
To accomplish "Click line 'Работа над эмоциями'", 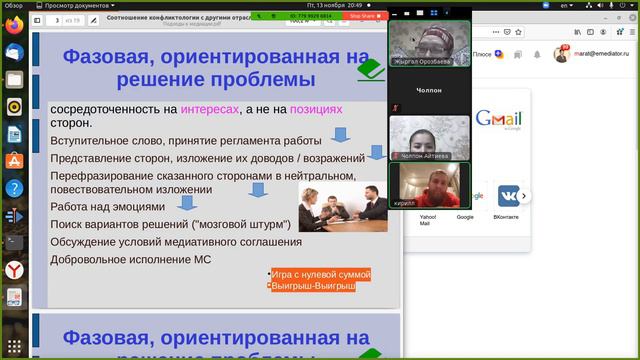I will pos(107,207).
